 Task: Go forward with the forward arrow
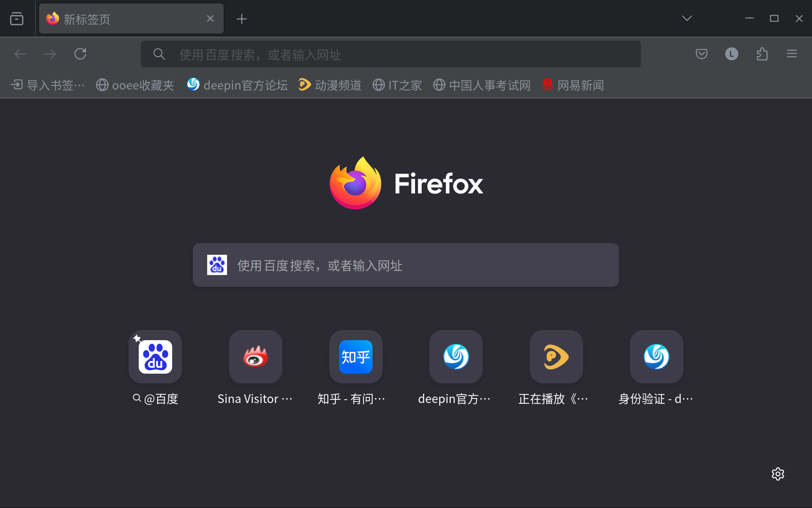[x=50, y=54]
